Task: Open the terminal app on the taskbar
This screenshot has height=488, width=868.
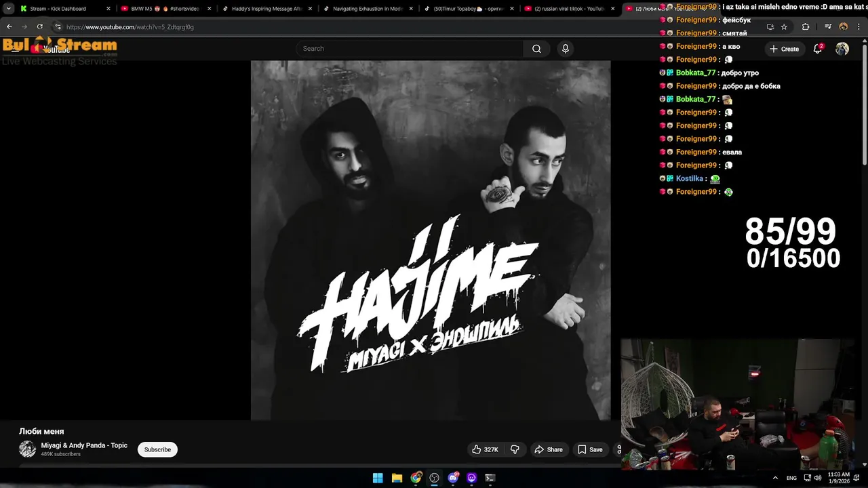Action: coord(490,478)
